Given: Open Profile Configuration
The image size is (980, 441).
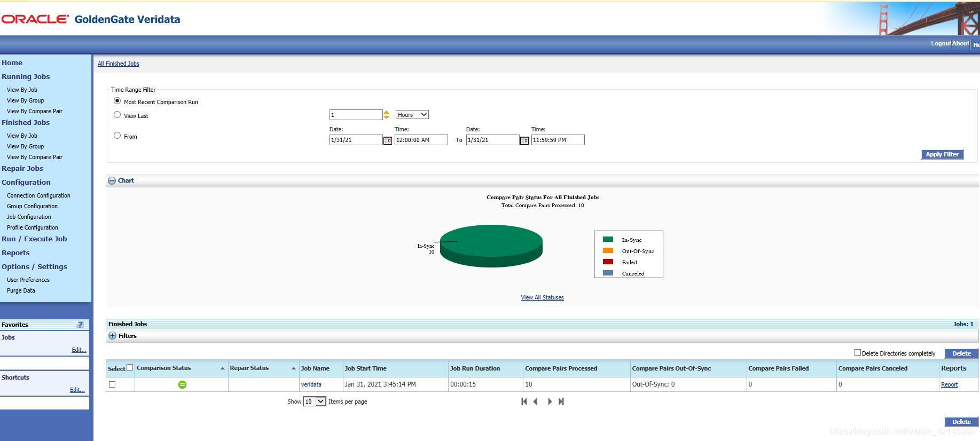Looking at the screenshot, I should click(33, 227).
